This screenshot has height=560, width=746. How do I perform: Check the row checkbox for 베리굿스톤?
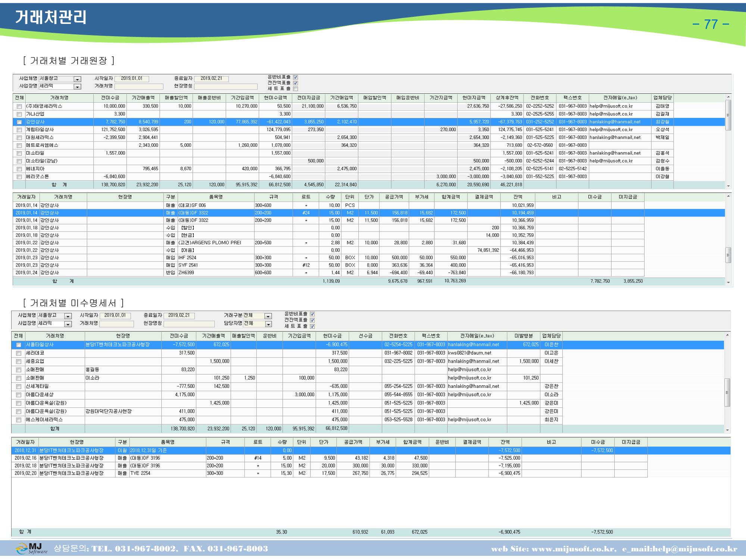coord(19,177)
